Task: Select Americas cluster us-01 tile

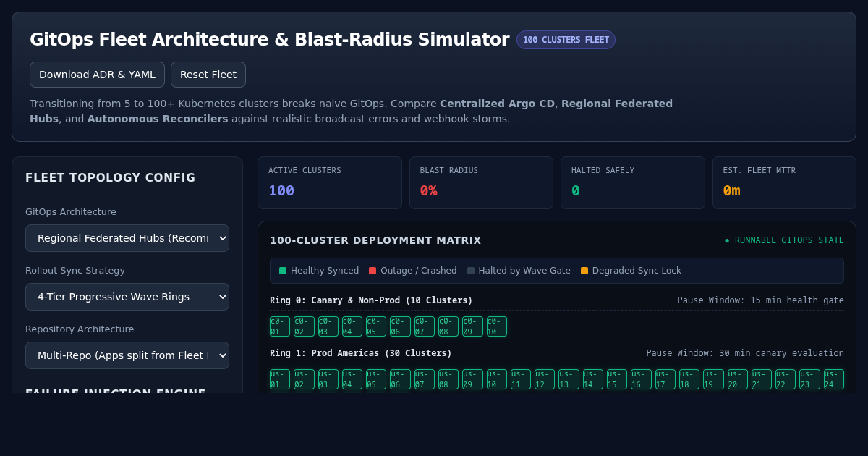Action: pos(280,379)
